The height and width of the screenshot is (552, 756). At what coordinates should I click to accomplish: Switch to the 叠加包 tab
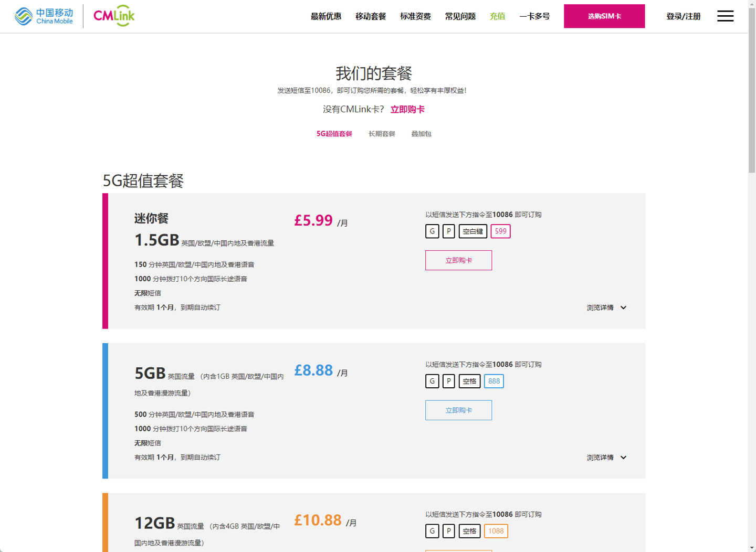(421, 134)
